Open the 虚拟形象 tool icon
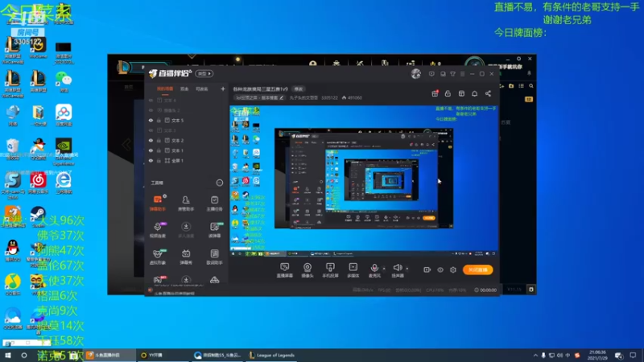The height and width of the screenshot is (362, 644). (x=158, y=257)
